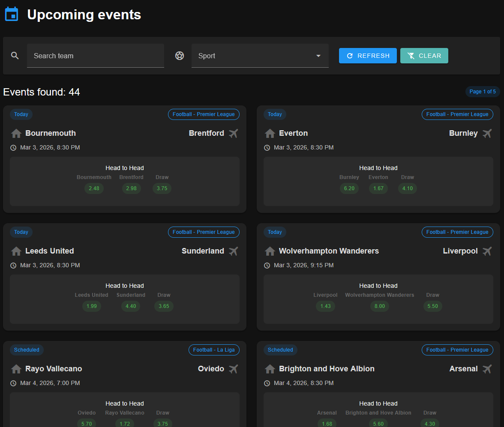The width and height of the screenshot is (504, 427).
Task: Click the home icon next to Rayo Vallecano
Action: tap(16, 369)
